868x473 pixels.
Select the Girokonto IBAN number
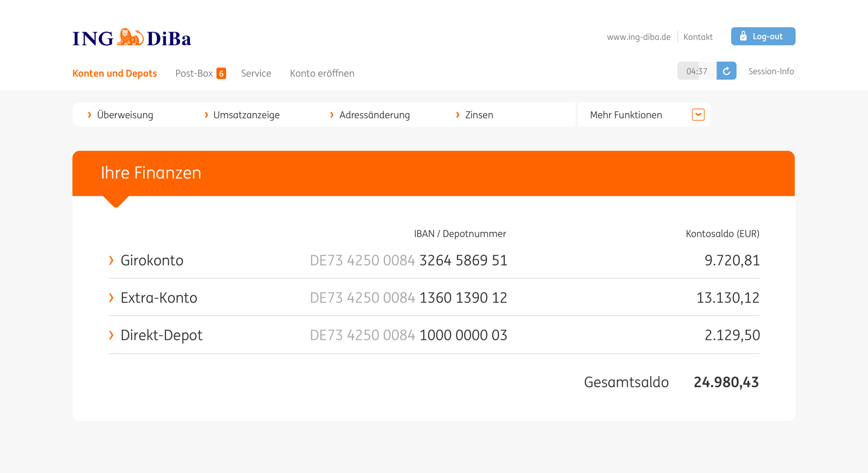[408, 260]
